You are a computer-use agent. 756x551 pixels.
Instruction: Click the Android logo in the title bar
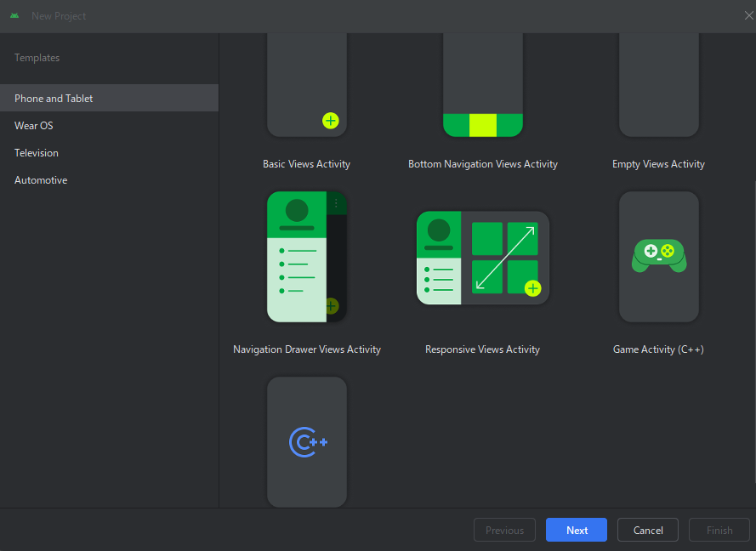click(14, 16)
